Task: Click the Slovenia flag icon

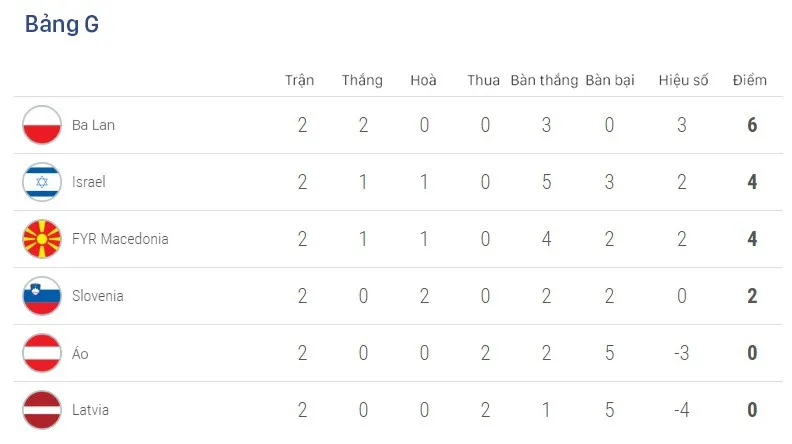Action: pos(42,296)
